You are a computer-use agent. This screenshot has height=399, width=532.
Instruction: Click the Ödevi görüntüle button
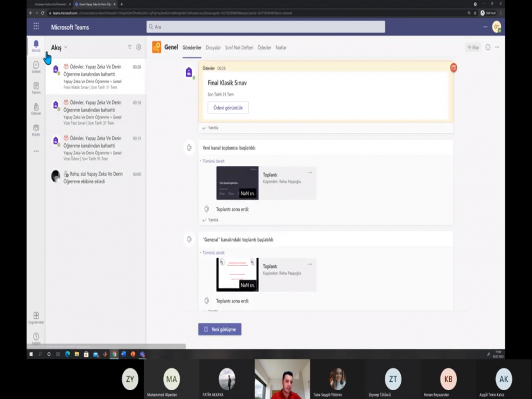point(228,108)
